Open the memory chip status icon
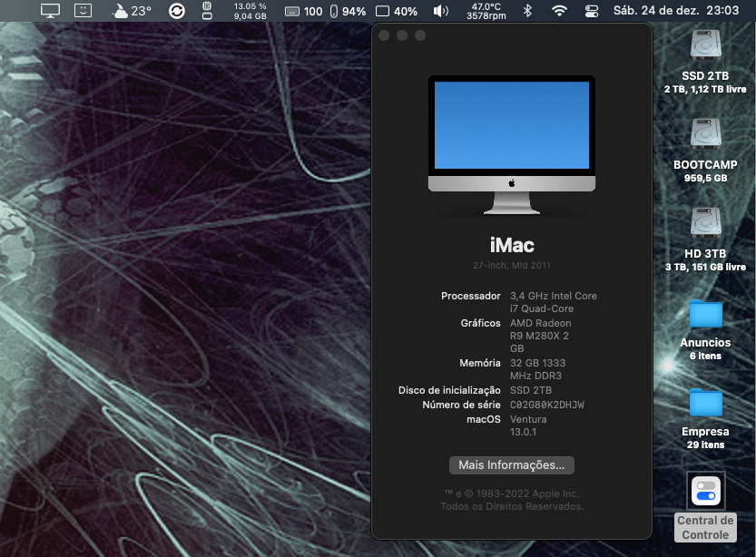The image size is (756, 557). (x=207, y=11)
